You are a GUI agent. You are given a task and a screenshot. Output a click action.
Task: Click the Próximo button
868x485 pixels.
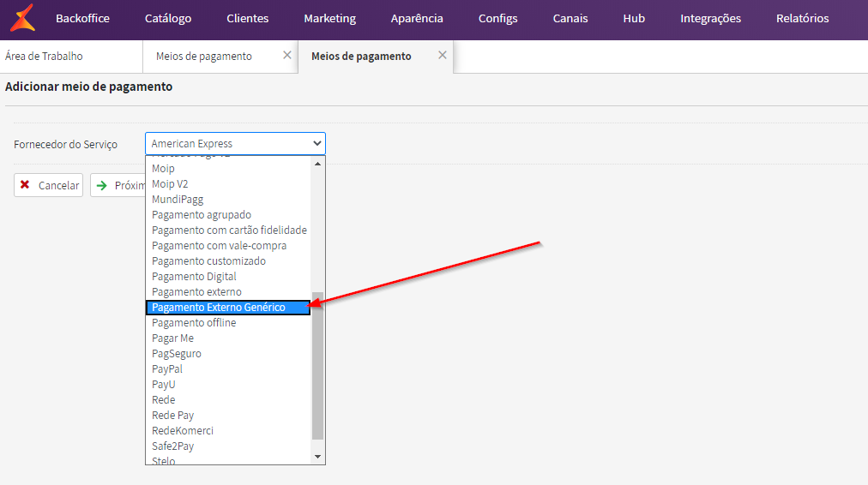[118, 185]
